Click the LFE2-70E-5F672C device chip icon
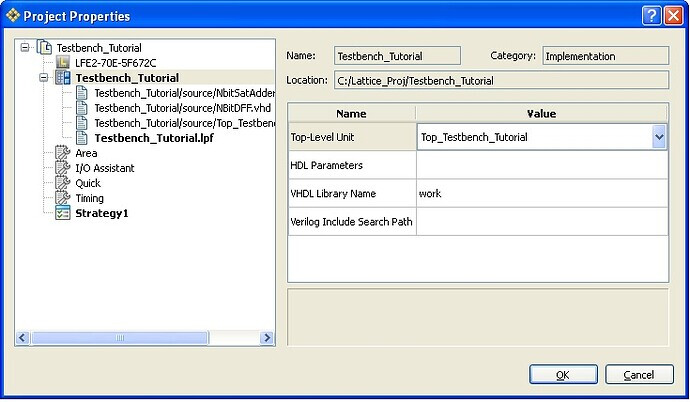The width and height of the screenshot is (690, 402). [x=63, y=62]
